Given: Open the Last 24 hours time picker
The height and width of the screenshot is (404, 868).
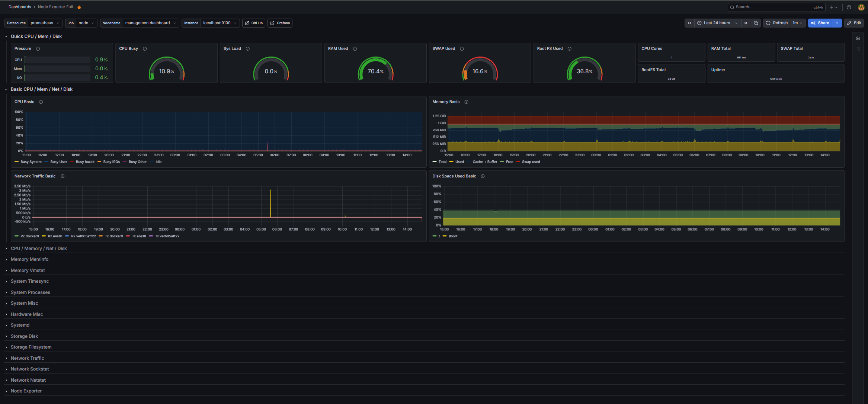Looking at the screenshot, I should pyautogui.click(x=718, y=23).
